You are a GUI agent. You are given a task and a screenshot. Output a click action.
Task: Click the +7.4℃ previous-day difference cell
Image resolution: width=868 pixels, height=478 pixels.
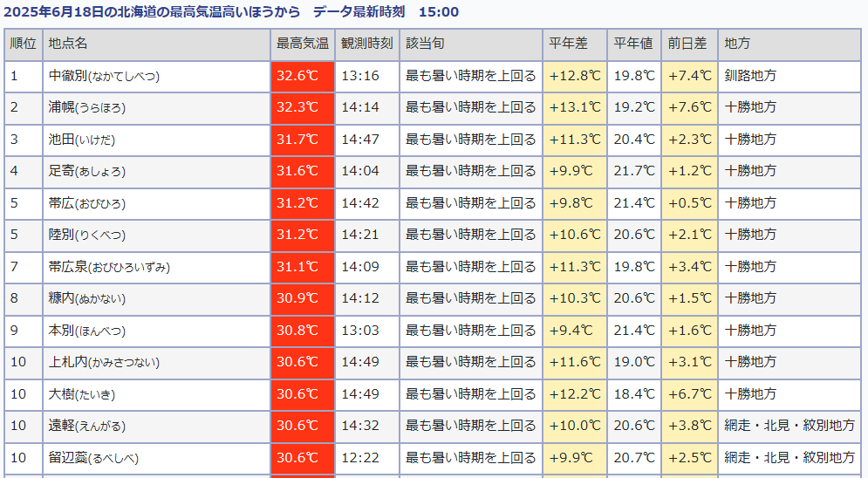click(x=690, y=76)
